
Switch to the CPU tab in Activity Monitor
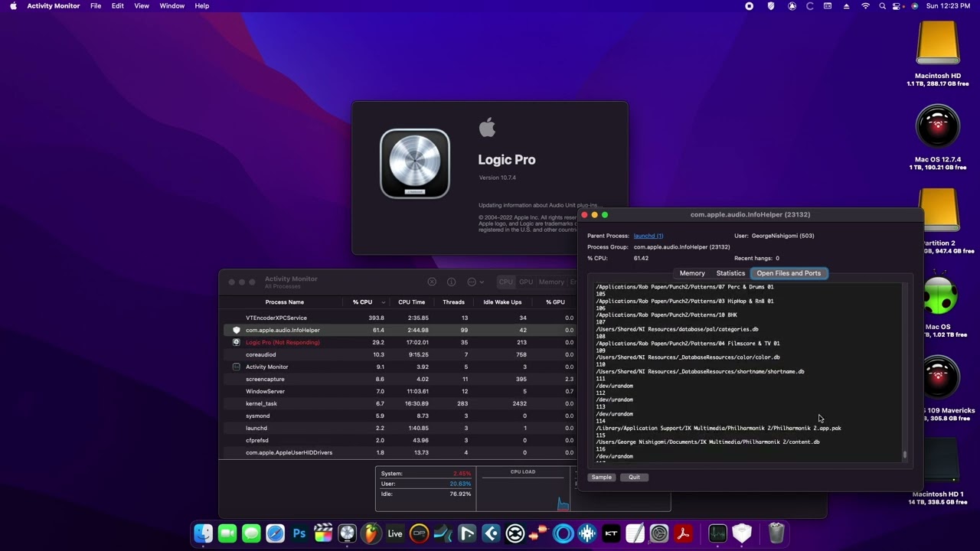pos(506,282)
